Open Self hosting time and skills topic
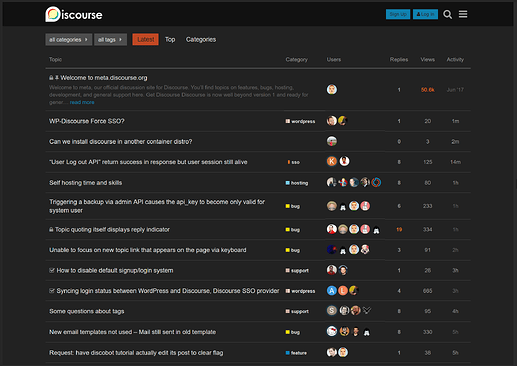Viewport: 517px width, 366px height. (86, 183)
